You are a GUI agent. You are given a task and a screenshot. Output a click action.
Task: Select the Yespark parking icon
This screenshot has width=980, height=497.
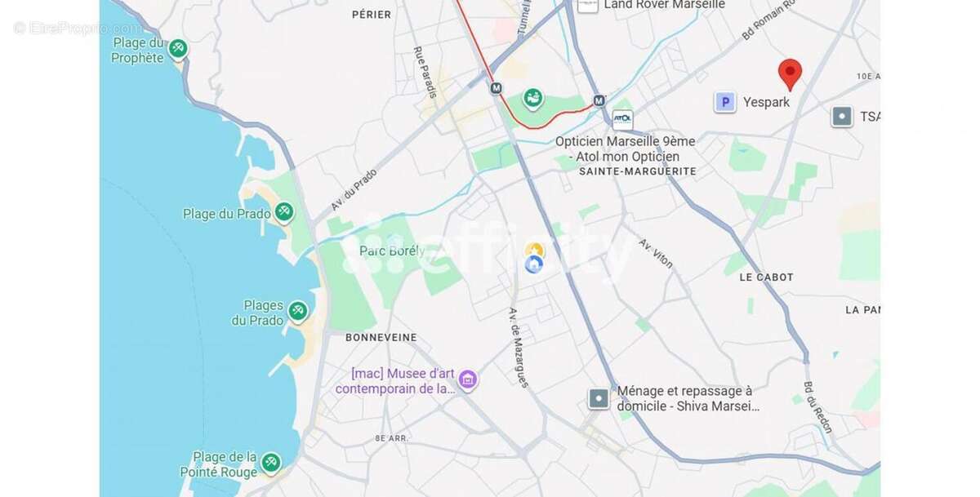pos(724,102)
